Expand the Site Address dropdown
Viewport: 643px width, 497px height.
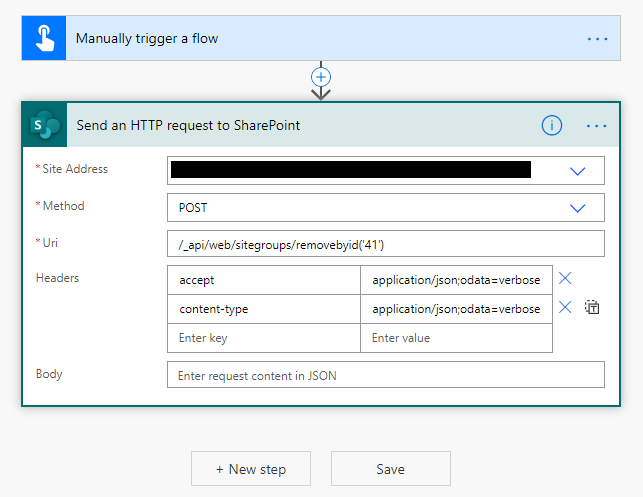(577, 171)
